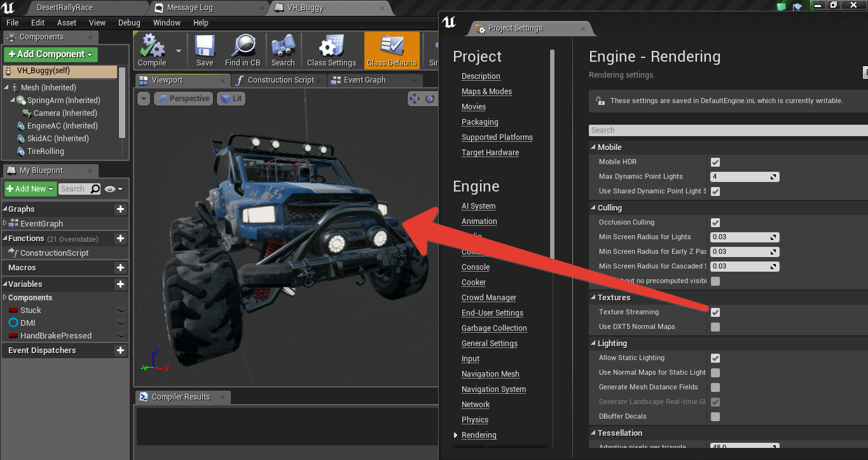Enable the DBuffer Decals checkbox
The image size is (868, 460).
715,417
